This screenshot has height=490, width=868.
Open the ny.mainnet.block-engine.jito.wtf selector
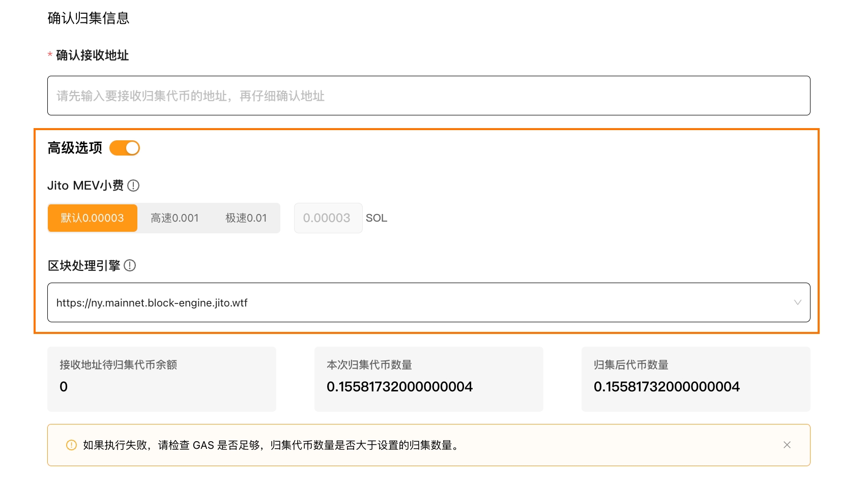click(407, 302)
